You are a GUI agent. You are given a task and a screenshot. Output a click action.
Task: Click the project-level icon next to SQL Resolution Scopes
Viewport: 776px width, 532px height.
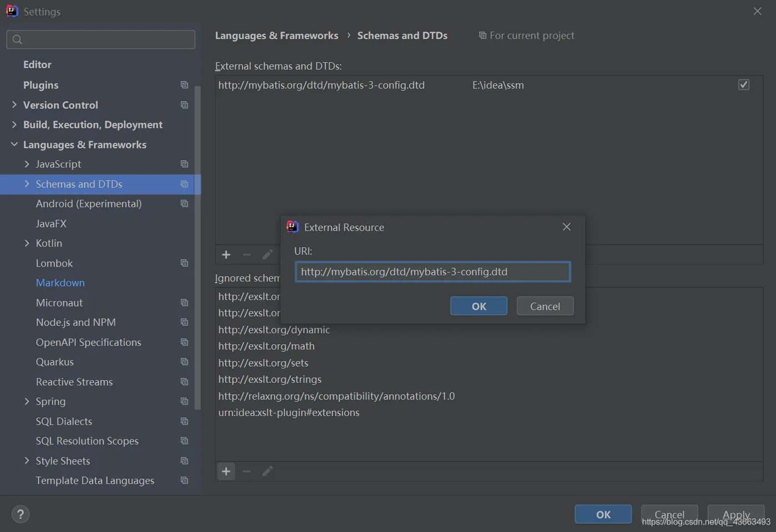point(185,441)
